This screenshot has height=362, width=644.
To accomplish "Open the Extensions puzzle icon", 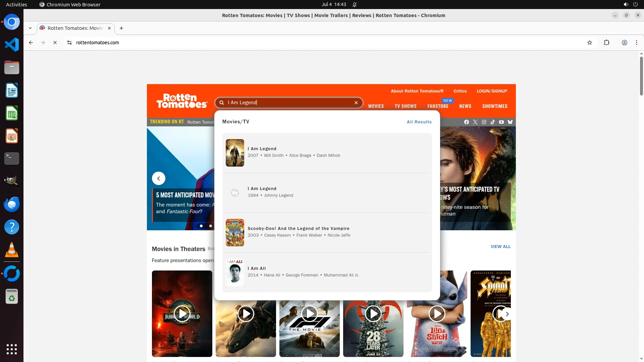I will coord(606,43).
